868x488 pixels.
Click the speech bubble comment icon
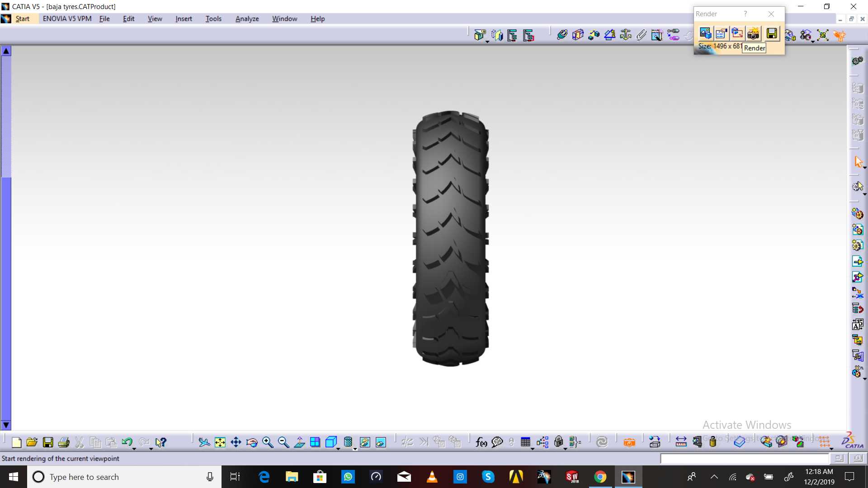pos(497,442)
